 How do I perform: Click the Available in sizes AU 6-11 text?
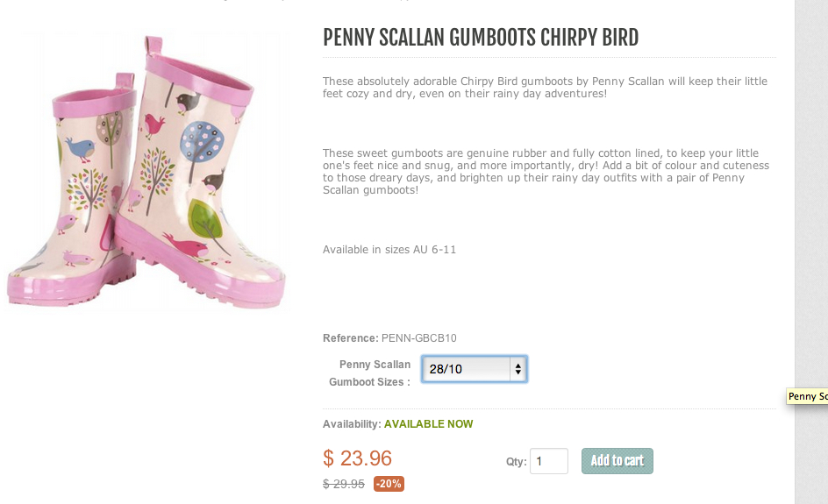(x=389, y=250)
